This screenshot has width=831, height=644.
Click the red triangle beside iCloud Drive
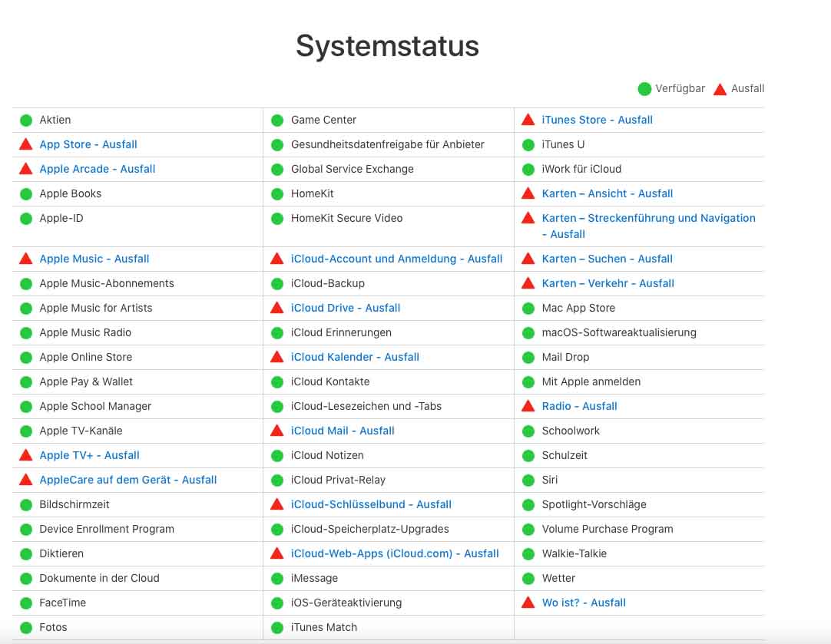[x=277, y=308]
